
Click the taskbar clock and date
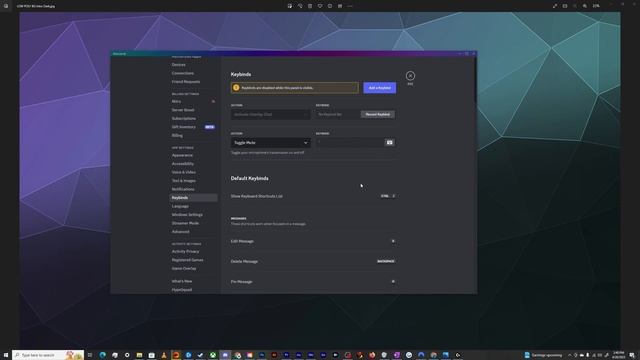tap(618, 355)
